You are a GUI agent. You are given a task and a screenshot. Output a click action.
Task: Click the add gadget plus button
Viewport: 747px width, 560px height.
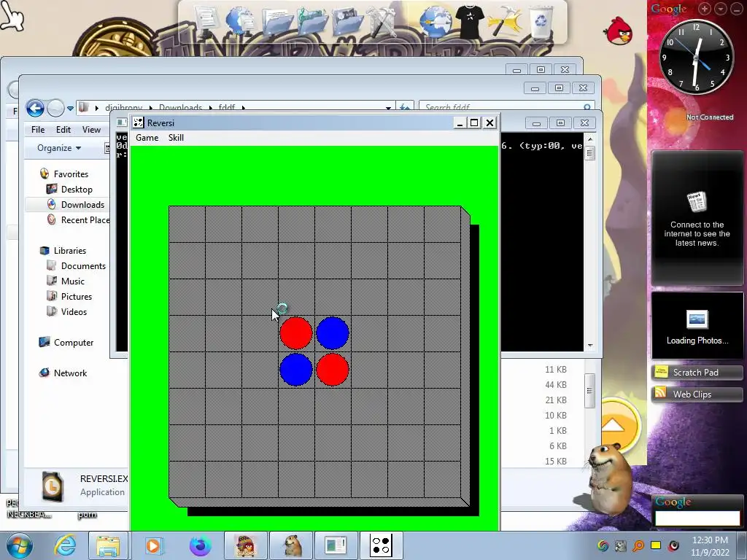pyautogui.click(x=705, y=9)
